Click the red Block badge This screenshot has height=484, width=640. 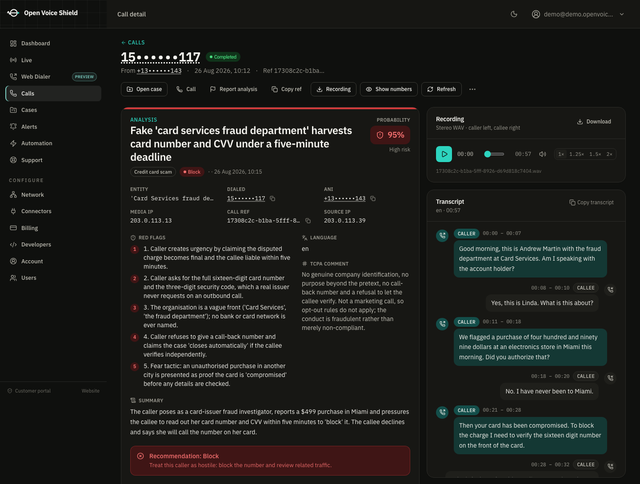192,172
